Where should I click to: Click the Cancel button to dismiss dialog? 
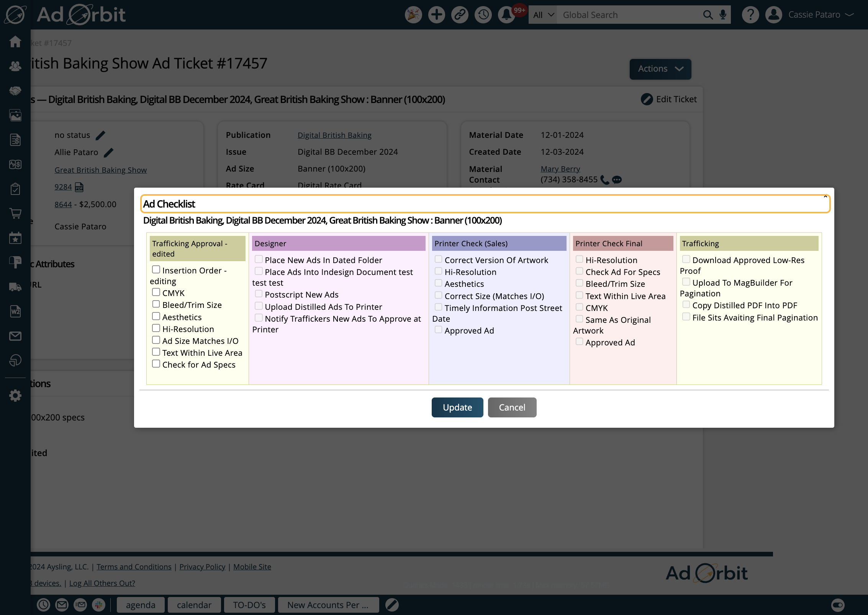[513, 407]
